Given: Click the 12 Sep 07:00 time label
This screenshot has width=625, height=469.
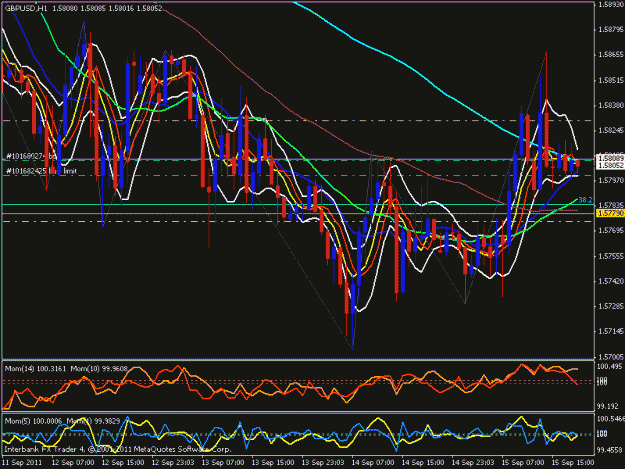Looking at the screenshot, I should click(73, 463).
